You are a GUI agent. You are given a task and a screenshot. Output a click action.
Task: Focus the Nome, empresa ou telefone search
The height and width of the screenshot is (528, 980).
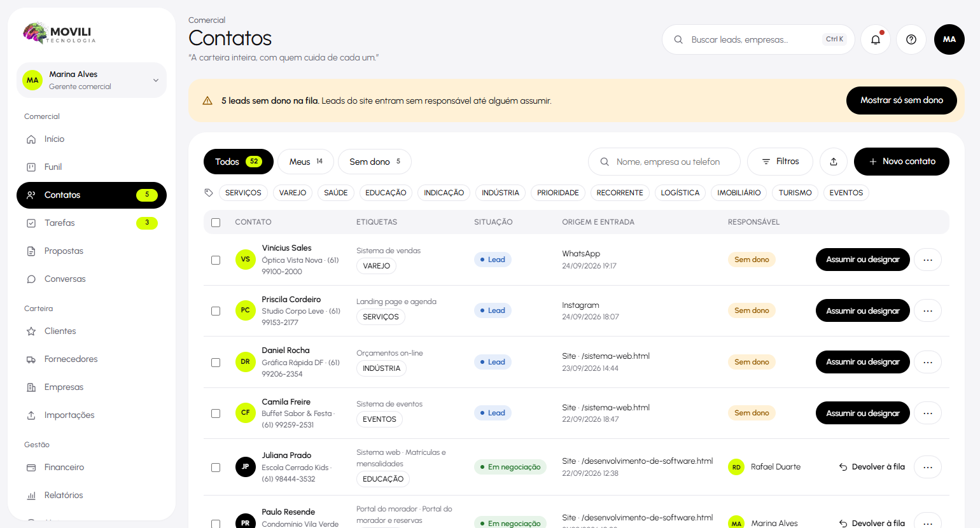(664, 162)
